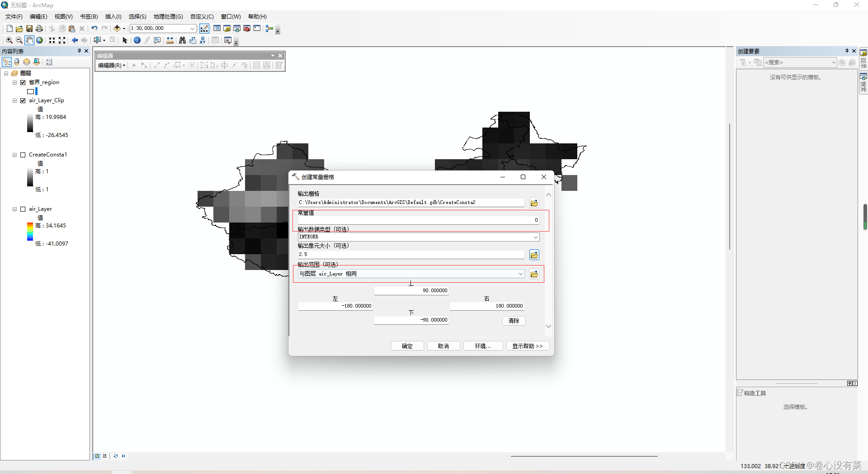Open the output data type INTEGER dropdown
This screenshot has height=474, width=868.
535,237
